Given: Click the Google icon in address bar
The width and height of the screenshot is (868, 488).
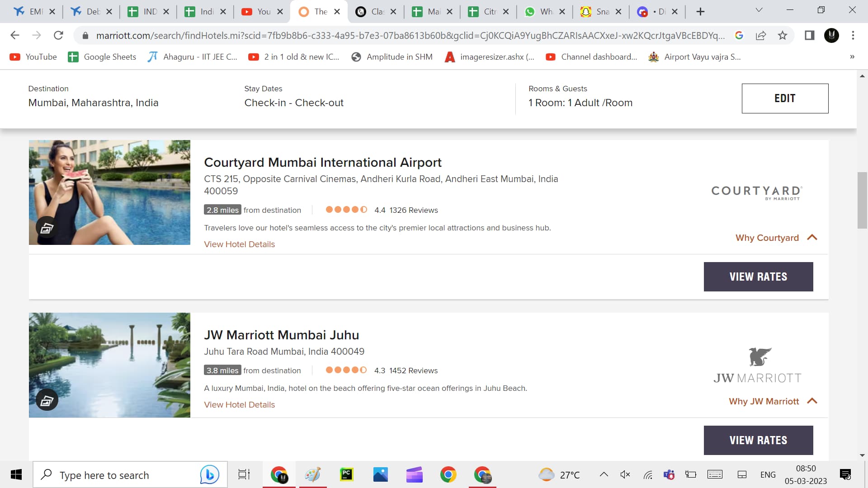Looking at the screenshot, I should (739, 35).
